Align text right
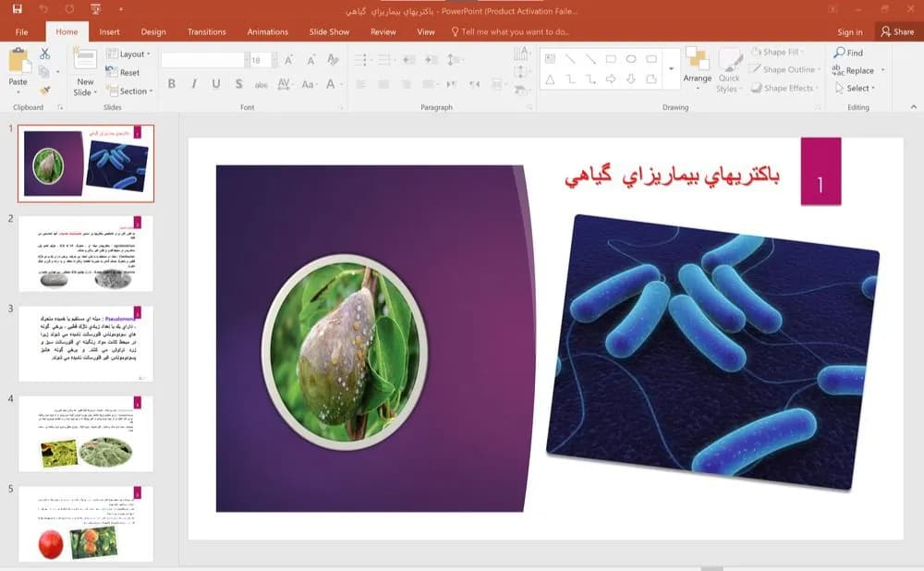 (x=406, y=84)
